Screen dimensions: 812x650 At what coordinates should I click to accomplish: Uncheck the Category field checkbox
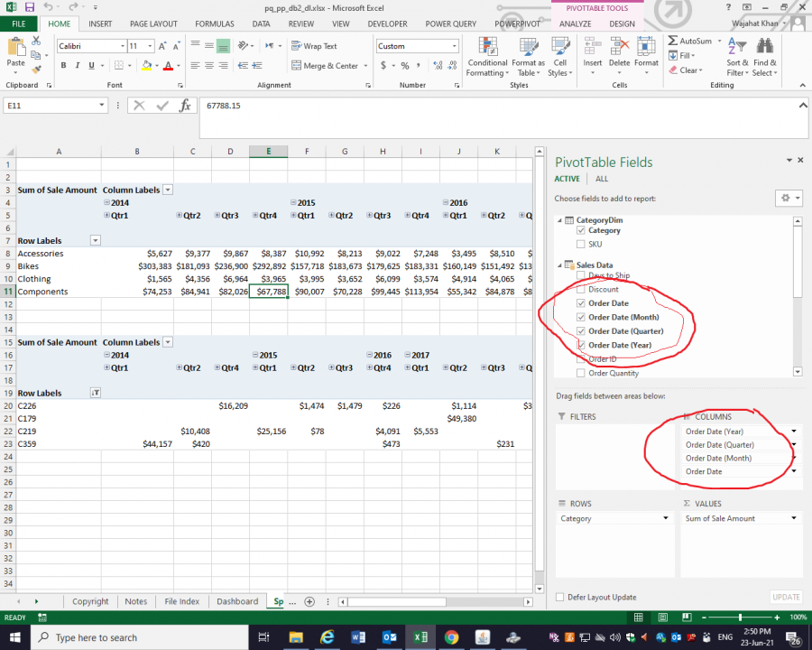[581, 231]
